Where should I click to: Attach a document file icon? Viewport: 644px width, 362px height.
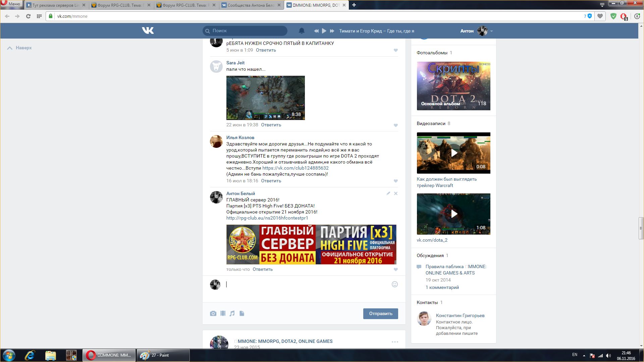[x=242, y=313]
